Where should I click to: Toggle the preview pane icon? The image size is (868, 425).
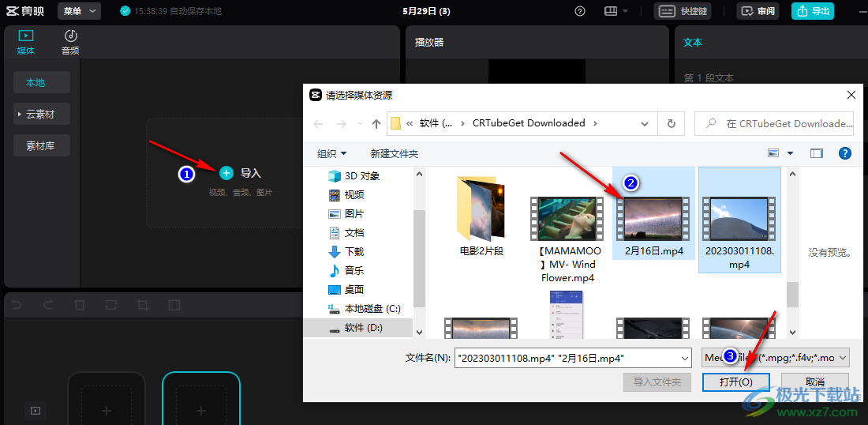[816, 153]
